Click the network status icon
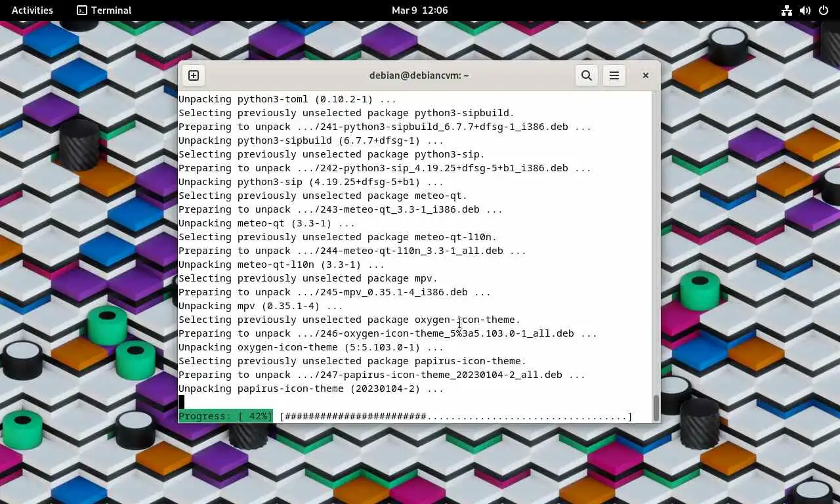840x504 pixels. [787, 10]
